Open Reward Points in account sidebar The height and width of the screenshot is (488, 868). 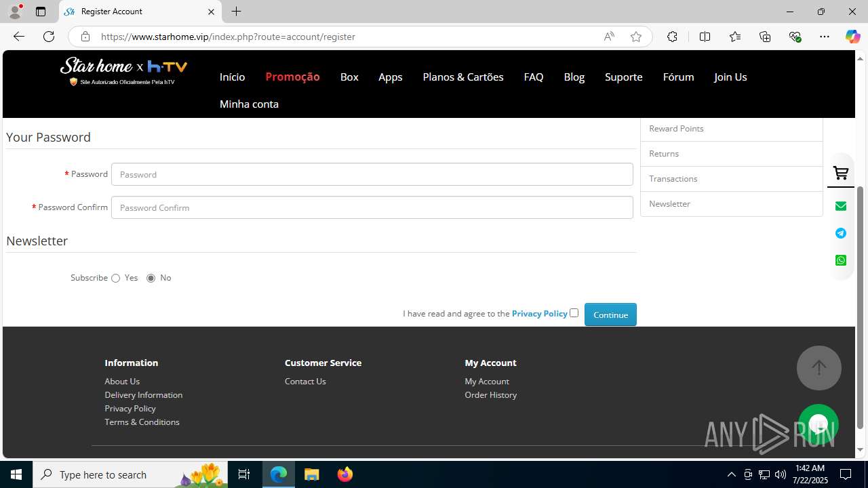pos(732,129)
